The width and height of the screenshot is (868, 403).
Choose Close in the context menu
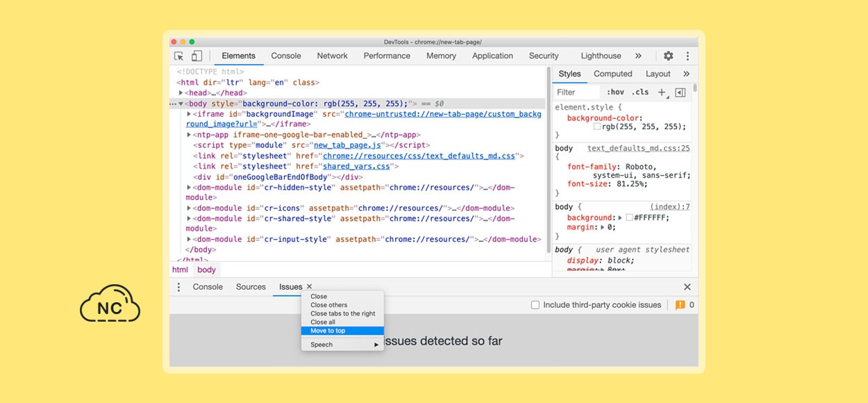[x=342, y=297]
